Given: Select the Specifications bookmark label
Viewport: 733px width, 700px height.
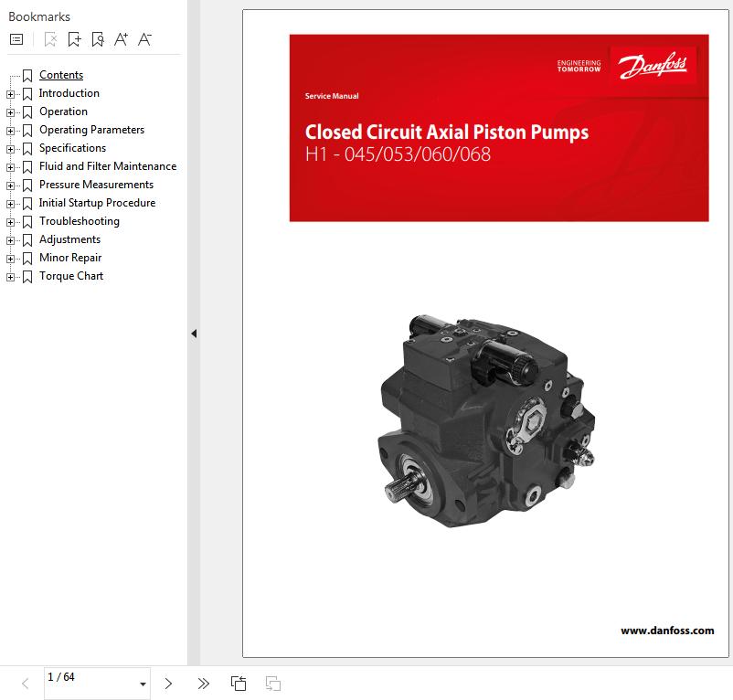Looking at the screenshot, I should point(72,148).
